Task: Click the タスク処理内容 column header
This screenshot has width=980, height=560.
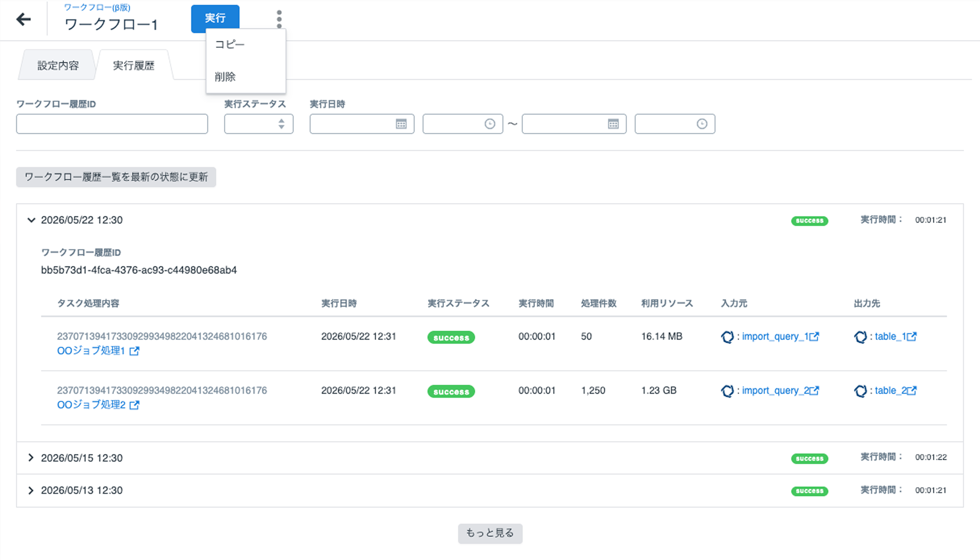Action: [x=88, y=303]
